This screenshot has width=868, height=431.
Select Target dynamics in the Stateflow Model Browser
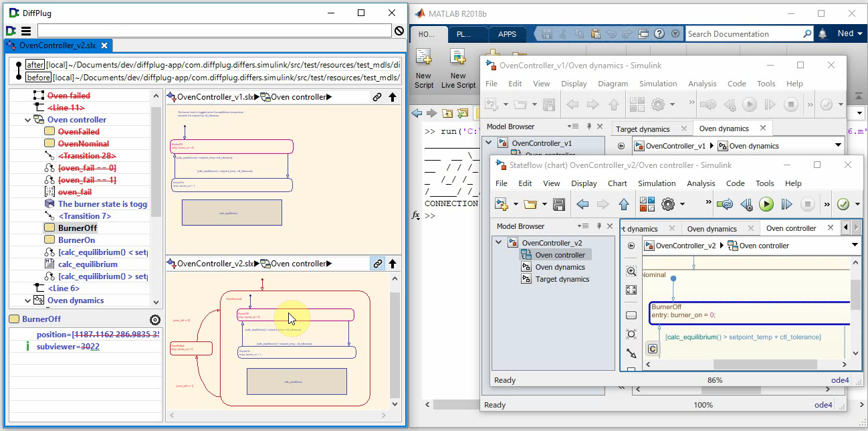562,279
